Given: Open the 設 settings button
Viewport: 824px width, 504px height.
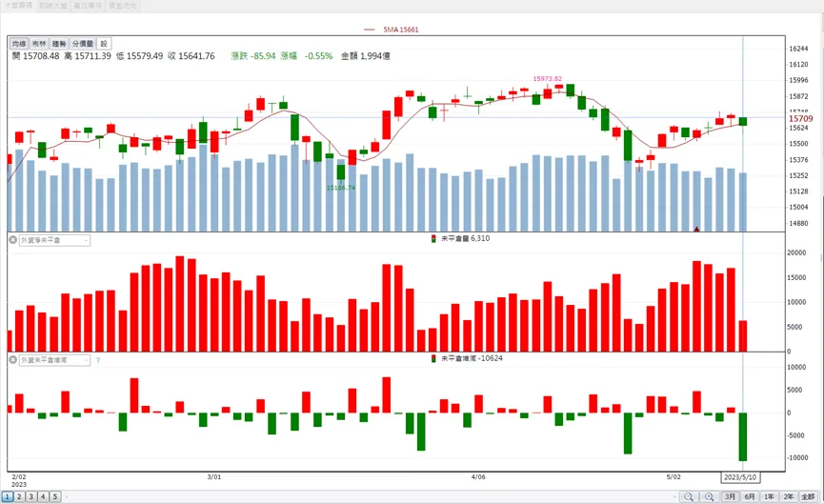Looking at the screenshot, I should tap(104, 44).
